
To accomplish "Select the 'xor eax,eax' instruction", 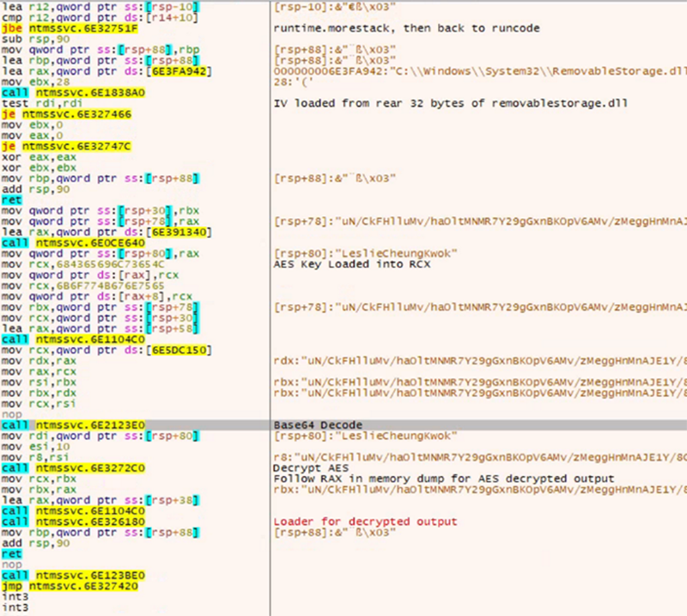I will (x=39, y=157).
